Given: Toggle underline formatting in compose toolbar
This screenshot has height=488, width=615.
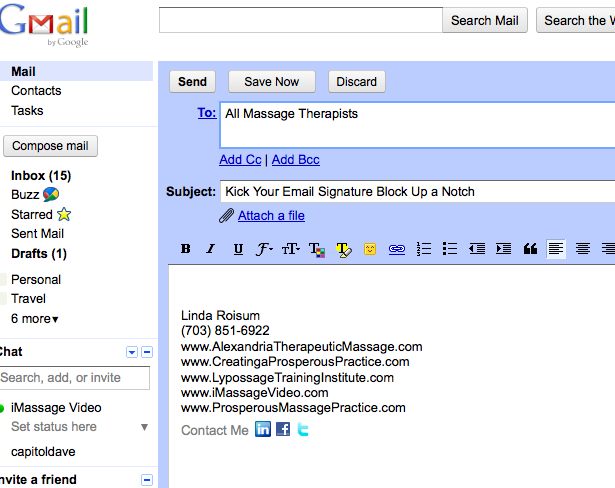Looking at the screenshot, I should pos(238,249).
